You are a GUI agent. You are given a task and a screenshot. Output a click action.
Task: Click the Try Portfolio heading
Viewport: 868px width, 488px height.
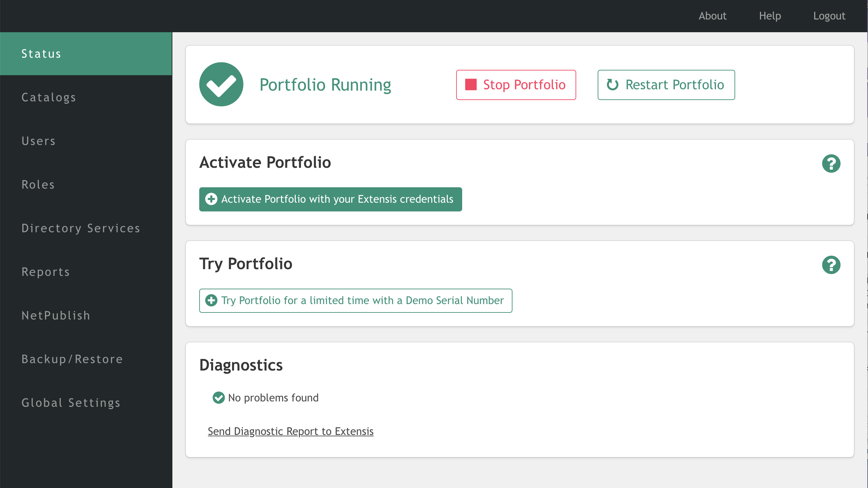pos(246,264)
